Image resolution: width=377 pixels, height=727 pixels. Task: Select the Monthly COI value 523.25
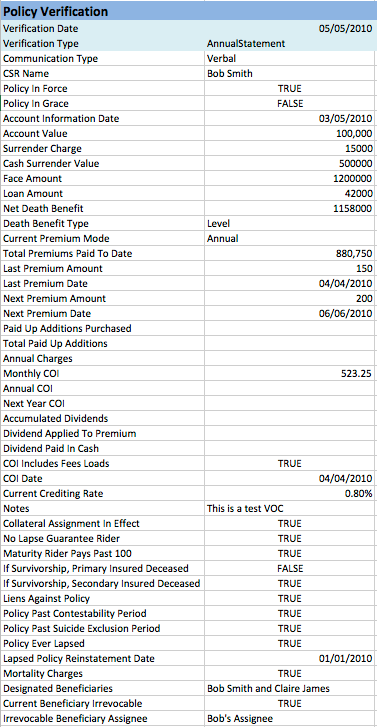(x=290, y=373)
